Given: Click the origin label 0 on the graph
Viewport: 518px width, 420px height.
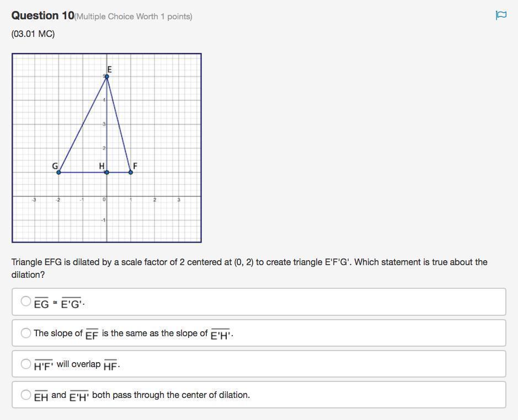Looking at the screenshot, I should pyautogui.click(x=104, y=199).
